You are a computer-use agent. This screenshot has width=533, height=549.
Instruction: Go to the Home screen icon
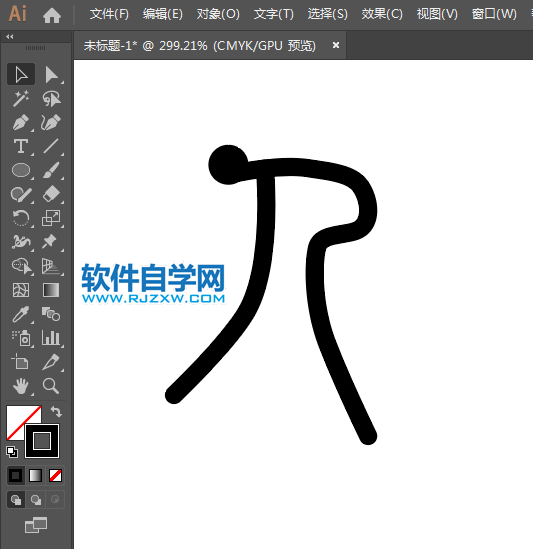pyautogui.click(x=52, y=15)
